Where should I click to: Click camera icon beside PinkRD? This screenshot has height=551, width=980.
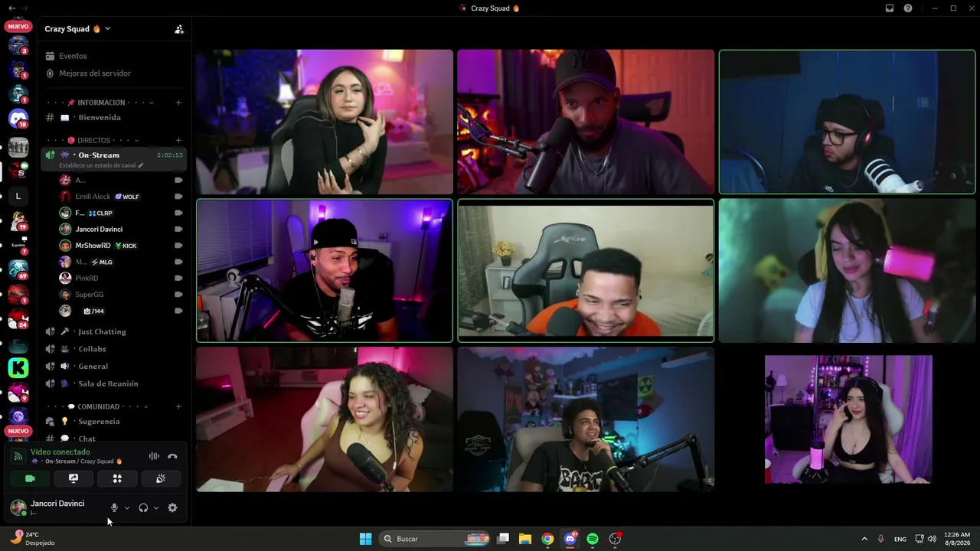tap(178, 278)
